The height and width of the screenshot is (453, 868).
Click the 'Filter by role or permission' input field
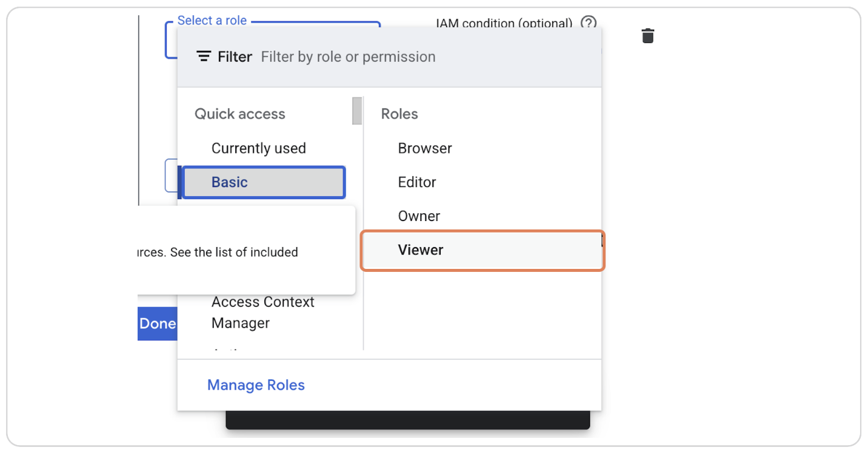(349, 56)
